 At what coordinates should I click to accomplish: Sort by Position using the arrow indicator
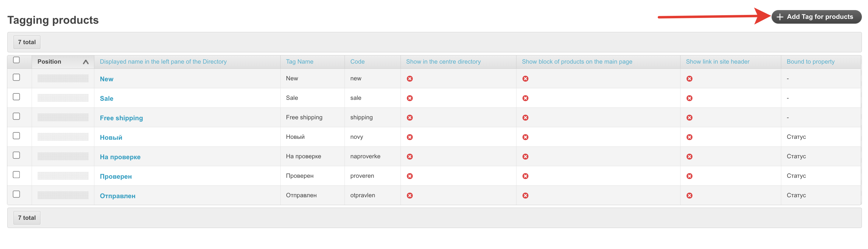point(86,62)
